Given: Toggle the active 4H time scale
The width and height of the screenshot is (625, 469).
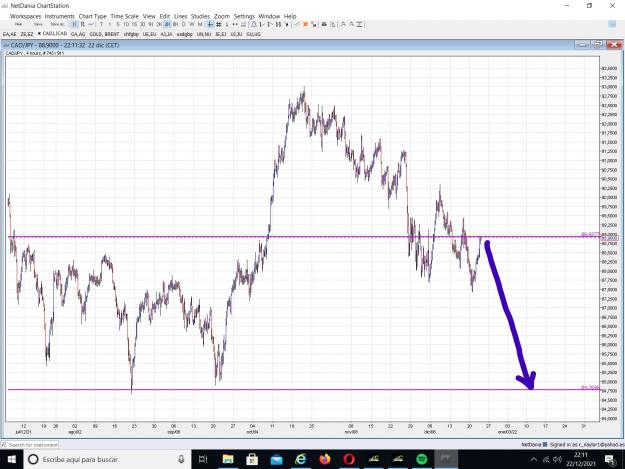Looking at the screenshot, I should pos(167,24).
